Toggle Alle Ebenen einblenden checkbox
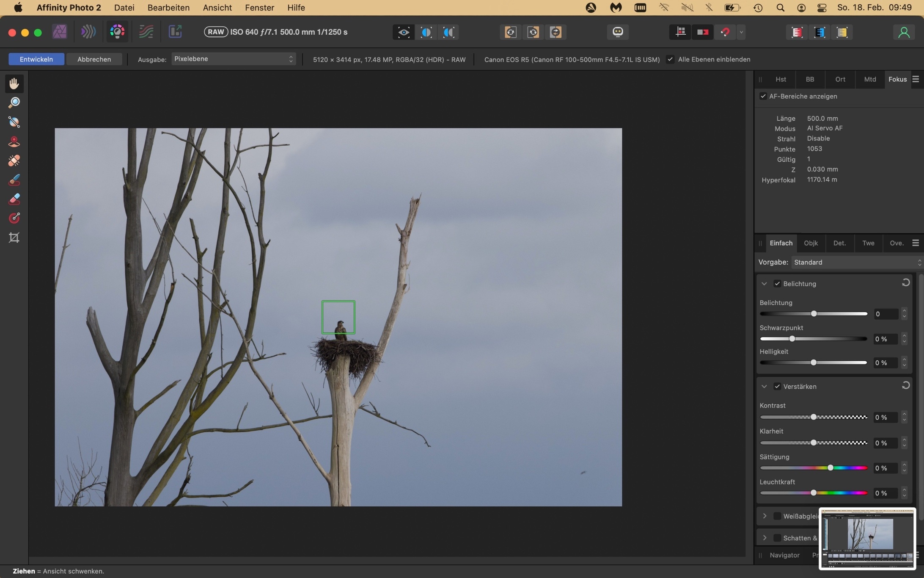The width and height of the screenshot is (924, 578). point(670,59)
